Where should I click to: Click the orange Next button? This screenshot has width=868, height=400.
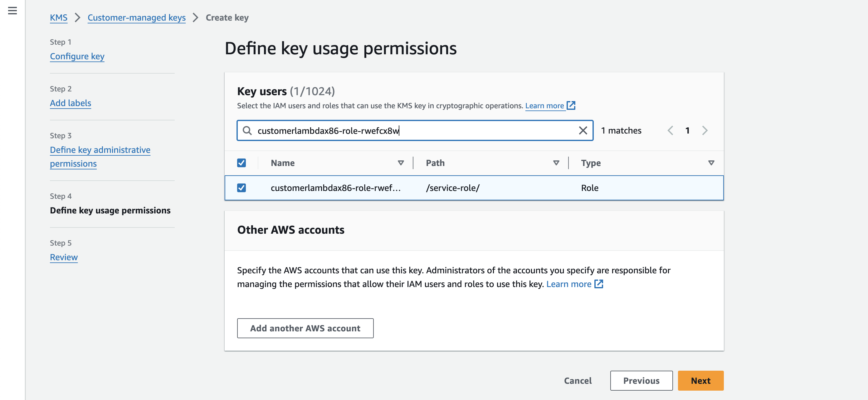click(x=700, y=380)
